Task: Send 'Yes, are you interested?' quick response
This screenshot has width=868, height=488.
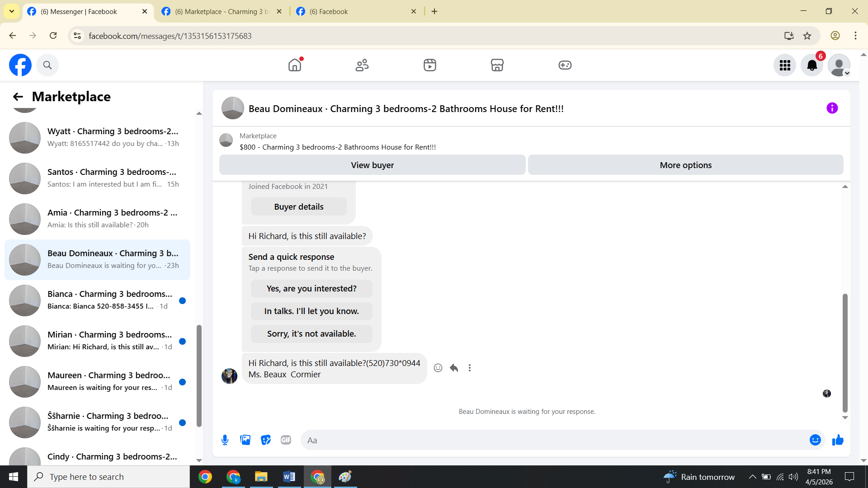Action: pyautogui.click(x=311, y=289)
